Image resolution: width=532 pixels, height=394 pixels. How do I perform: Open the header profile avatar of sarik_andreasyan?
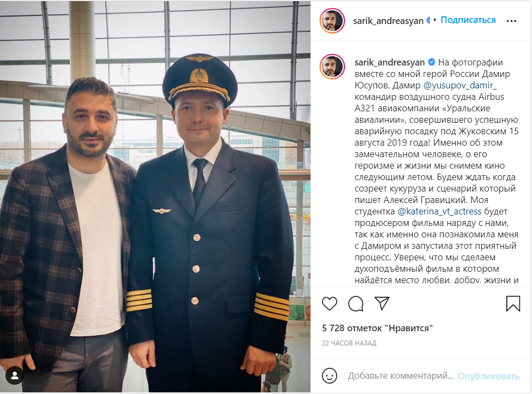point(332,21)
